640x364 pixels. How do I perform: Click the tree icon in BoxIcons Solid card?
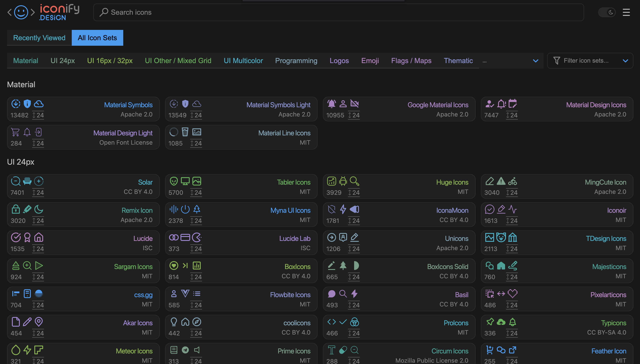tap(343, 266)
